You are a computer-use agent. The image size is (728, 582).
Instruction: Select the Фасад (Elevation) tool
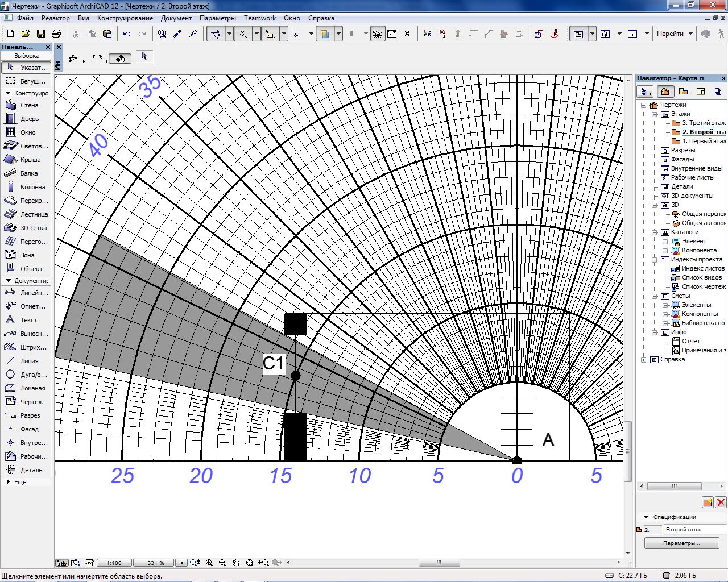(x=26, y=429)
